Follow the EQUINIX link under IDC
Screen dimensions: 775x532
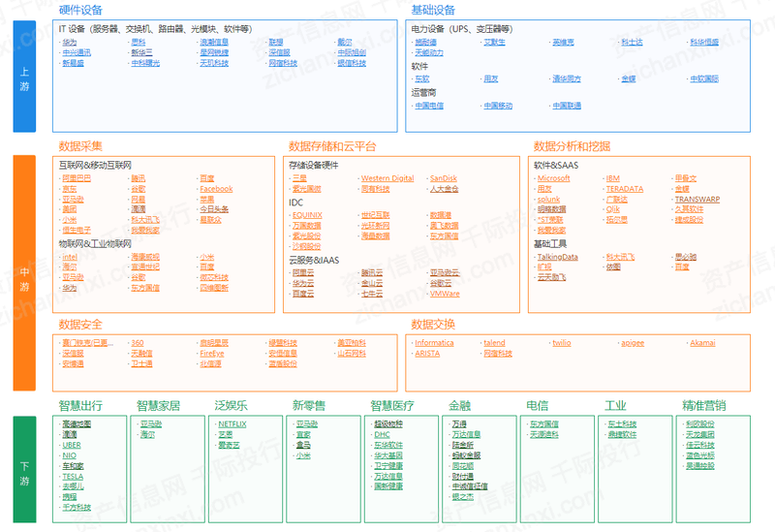point(308,215)
